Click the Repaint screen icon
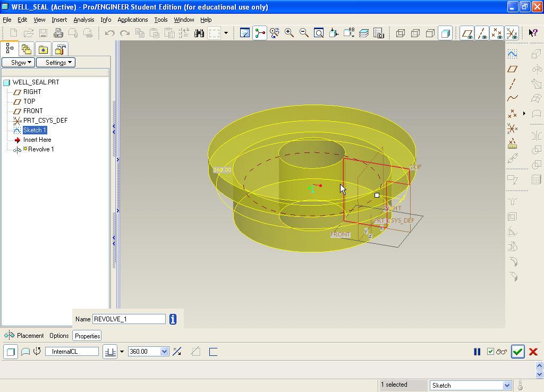The height and width of the screenshot is (392, 544). click(244, 33)
